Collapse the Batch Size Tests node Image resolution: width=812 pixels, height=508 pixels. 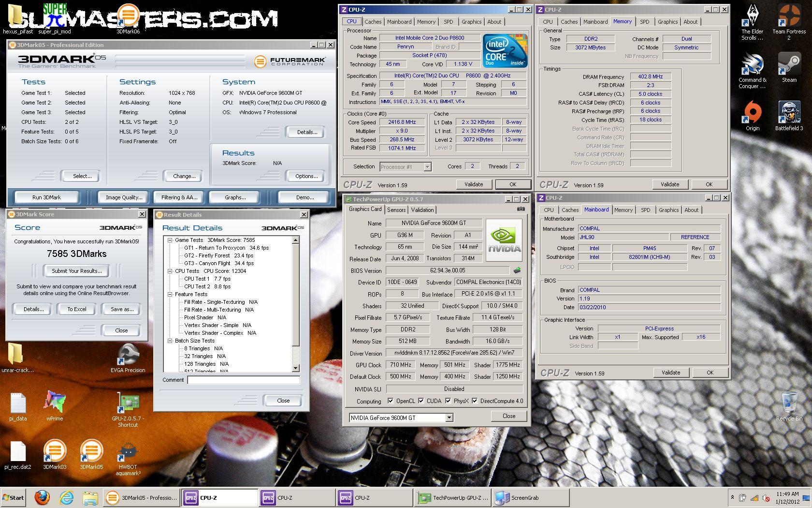tap(170, 341)
